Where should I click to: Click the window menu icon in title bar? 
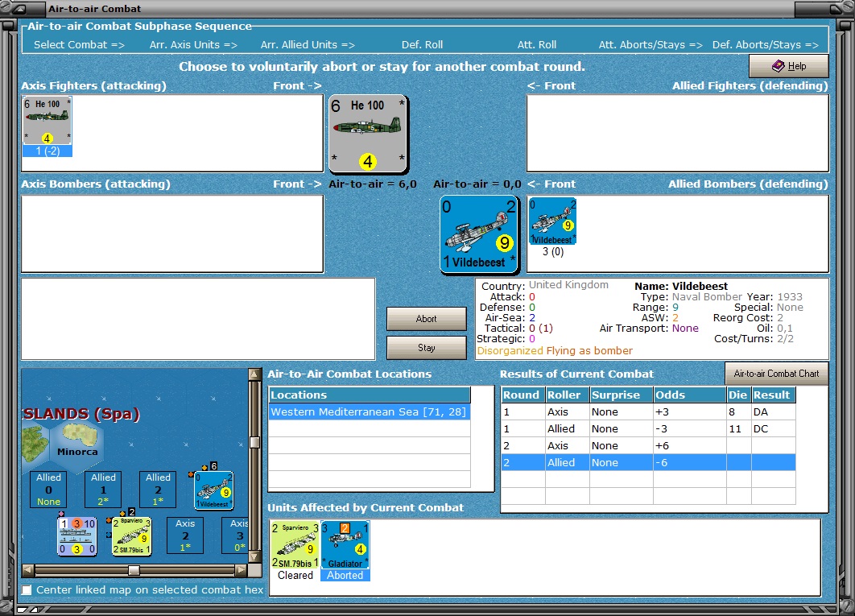pyautogui.click(x=19, y=9)
